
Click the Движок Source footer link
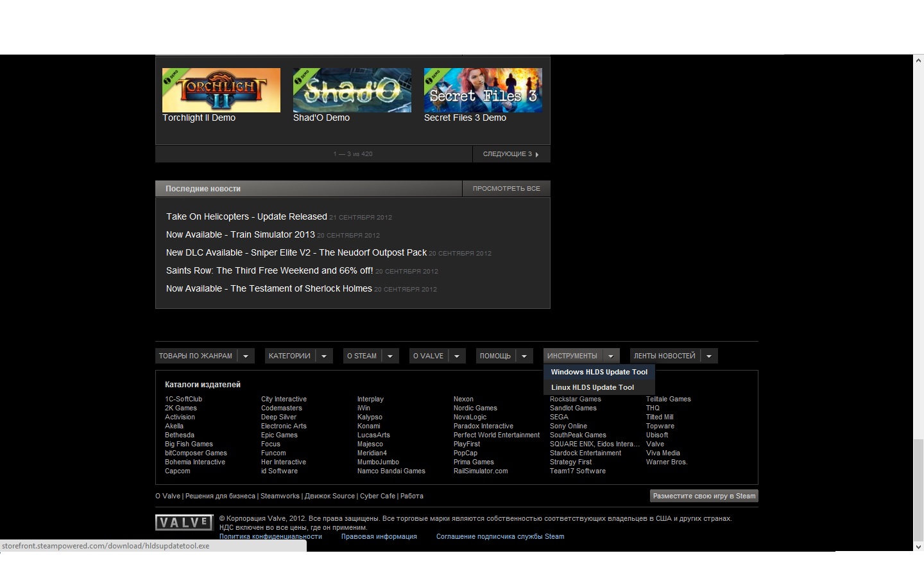pos(330,496)
